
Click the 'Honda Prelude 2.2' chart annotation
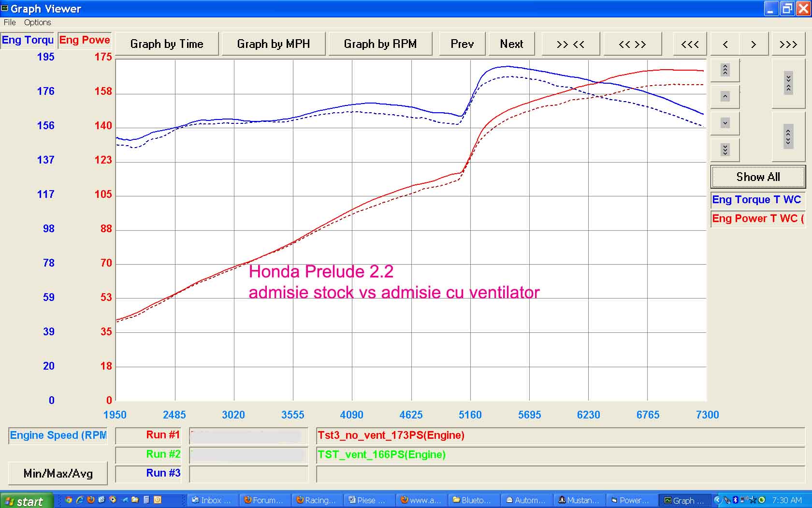point(321,271)
